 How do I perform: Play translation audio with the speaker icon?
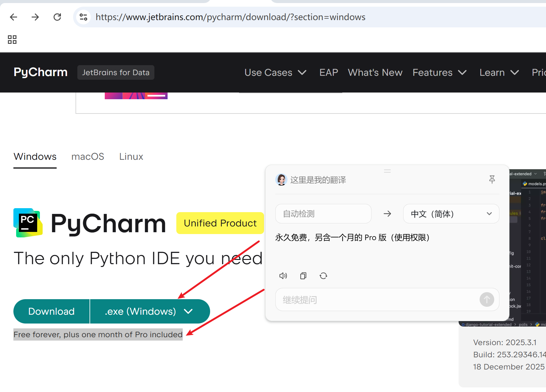click(x=283, y=275)
